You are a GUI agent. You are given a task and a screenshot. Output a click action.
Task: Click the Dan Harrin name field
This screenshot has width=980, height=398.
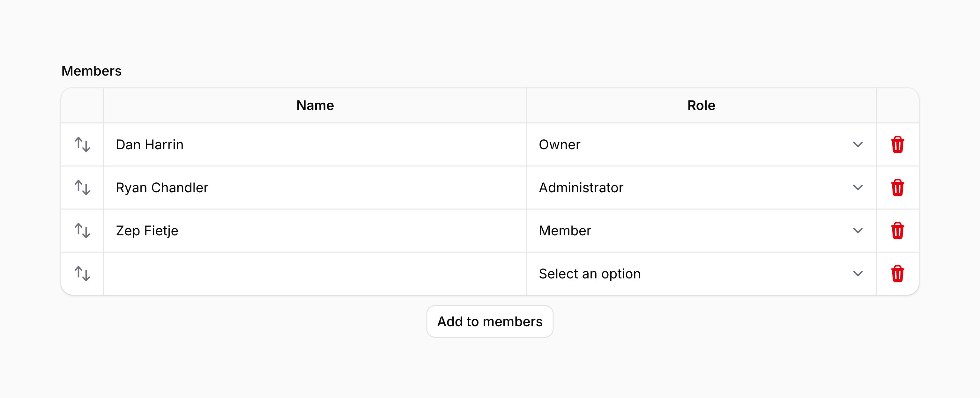(315, 144)
